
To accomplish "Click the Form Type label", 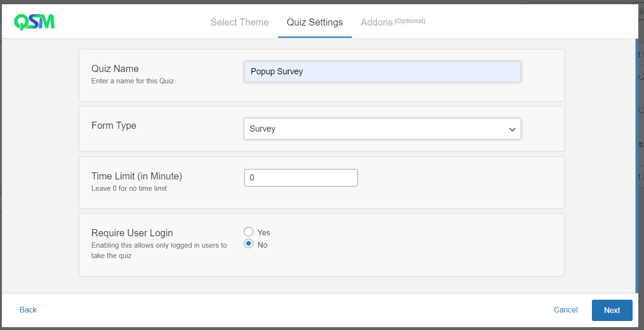I will coord(114,125).
